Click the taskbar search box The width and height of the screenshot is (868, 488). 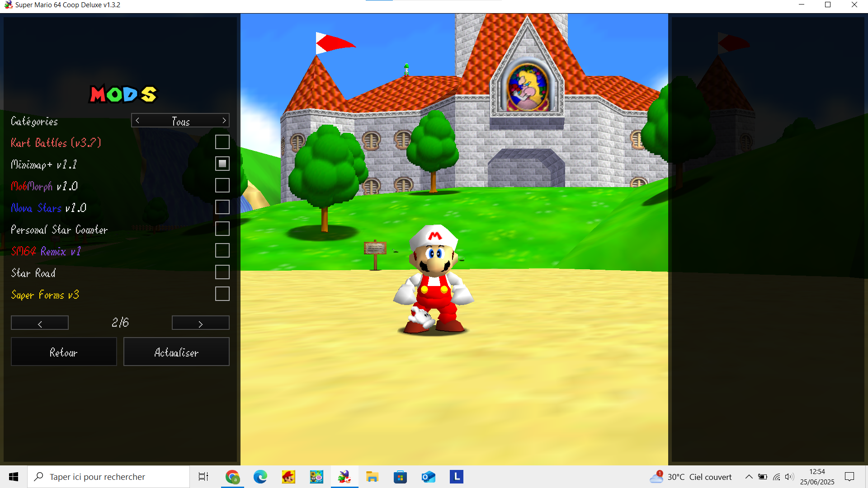point(108,477)
